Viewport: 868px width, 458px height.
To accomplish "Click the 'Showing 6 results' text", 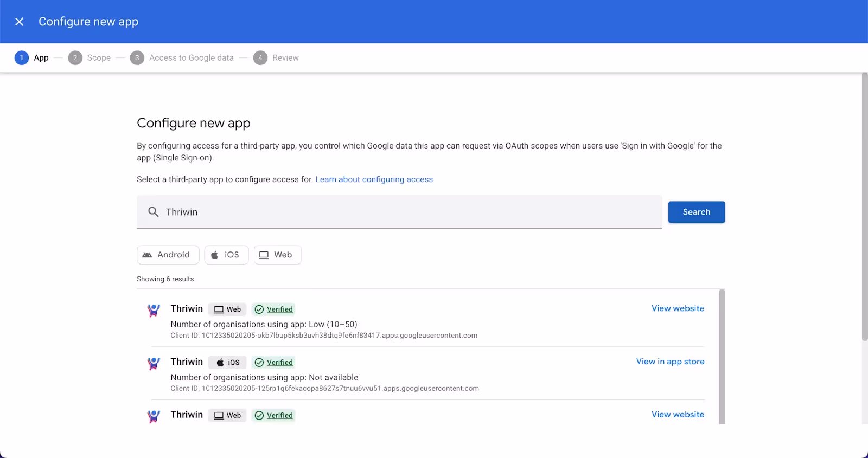I will click(165, 279).
